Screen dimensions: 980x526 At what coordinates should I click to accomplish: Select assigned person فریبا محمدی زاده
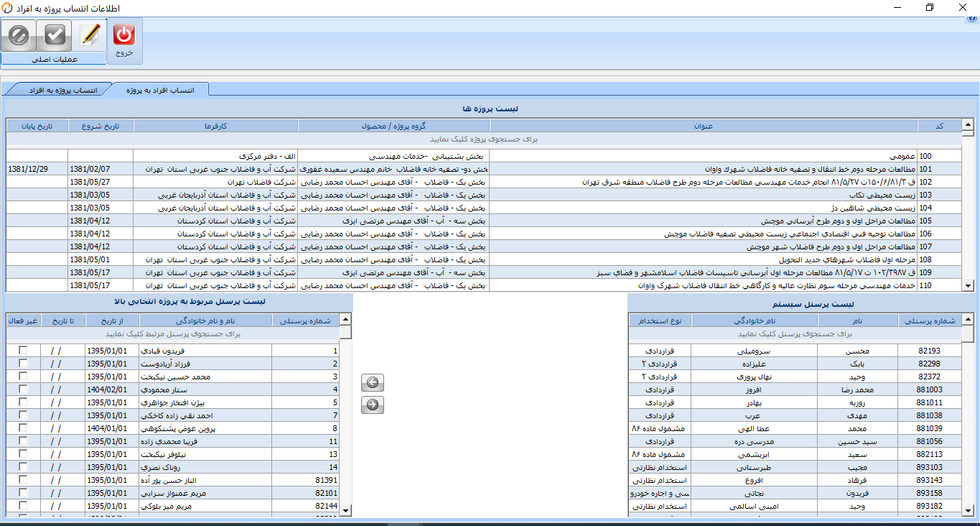(172, 441)
